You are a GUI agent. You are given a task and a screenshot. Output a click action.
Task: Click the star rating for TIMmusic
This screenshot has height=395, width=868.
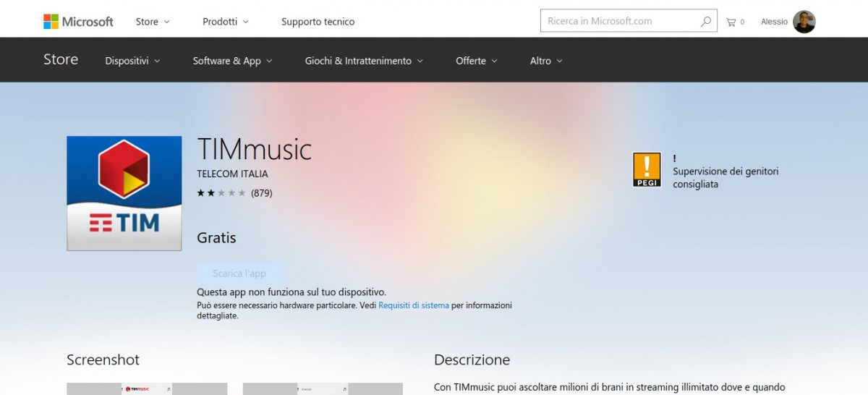point(221,193)
